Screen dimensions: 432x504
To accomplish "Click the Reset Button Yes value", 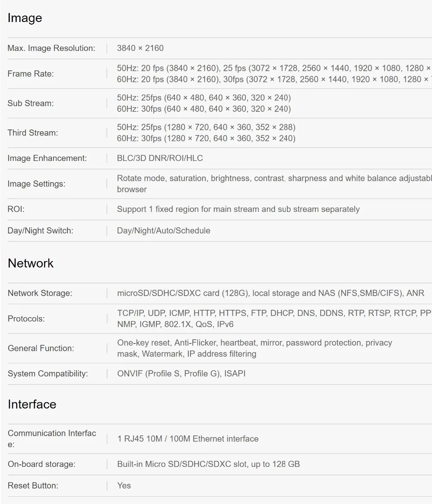I will 124,485.
